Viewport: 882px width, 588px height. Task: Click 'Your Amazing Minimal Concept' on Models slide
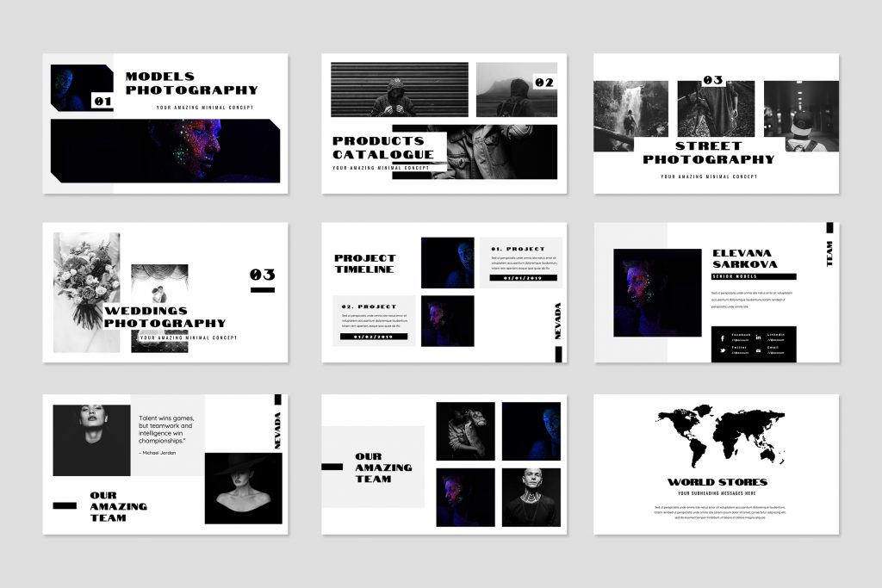coord(205,108)
